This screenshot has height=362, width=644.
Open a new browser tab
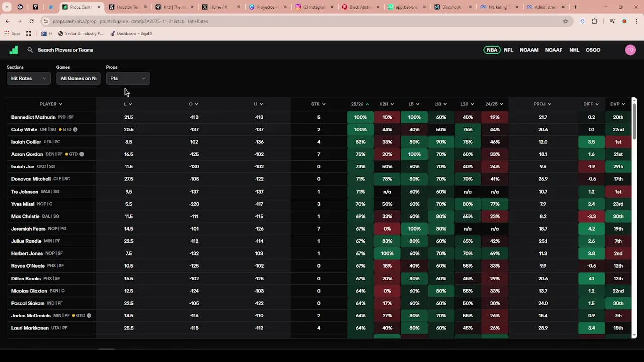(575, 7)
